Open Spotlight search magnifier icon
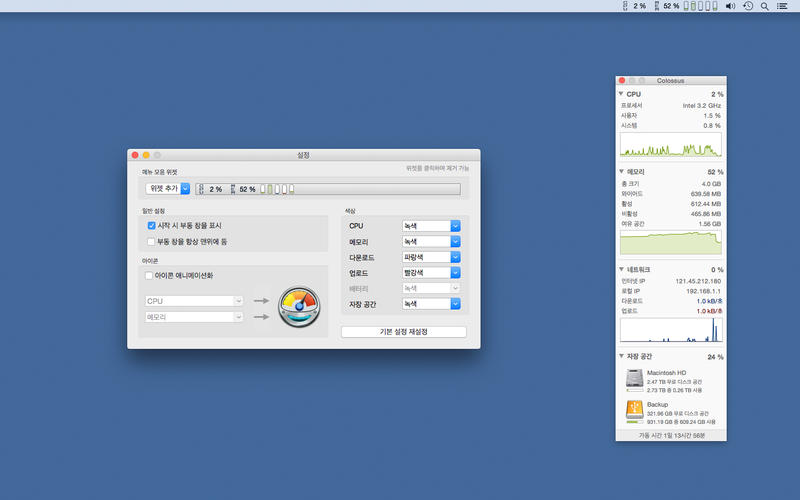 pos(765,6)
